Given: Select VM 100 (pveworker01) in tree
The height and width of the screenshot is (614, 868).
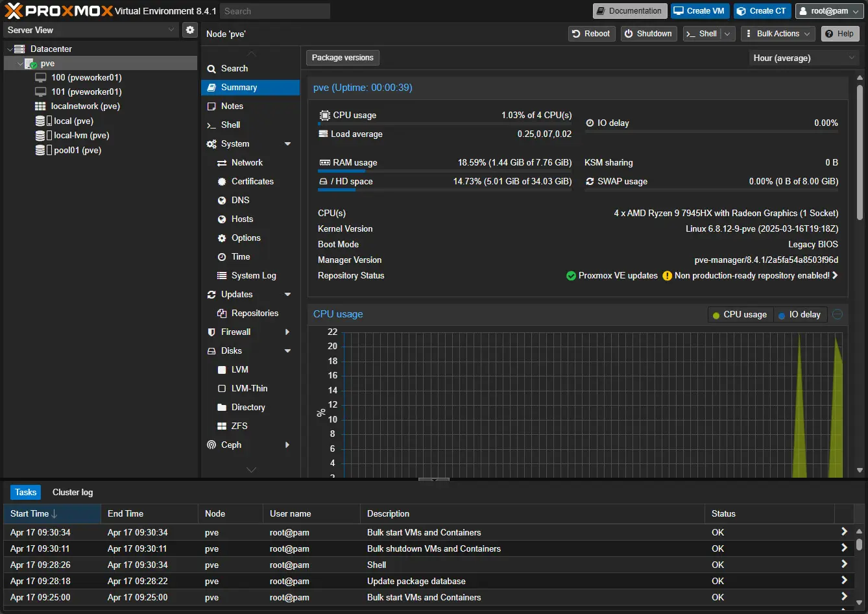Looking at the screenshot, I should pos(86,77).
